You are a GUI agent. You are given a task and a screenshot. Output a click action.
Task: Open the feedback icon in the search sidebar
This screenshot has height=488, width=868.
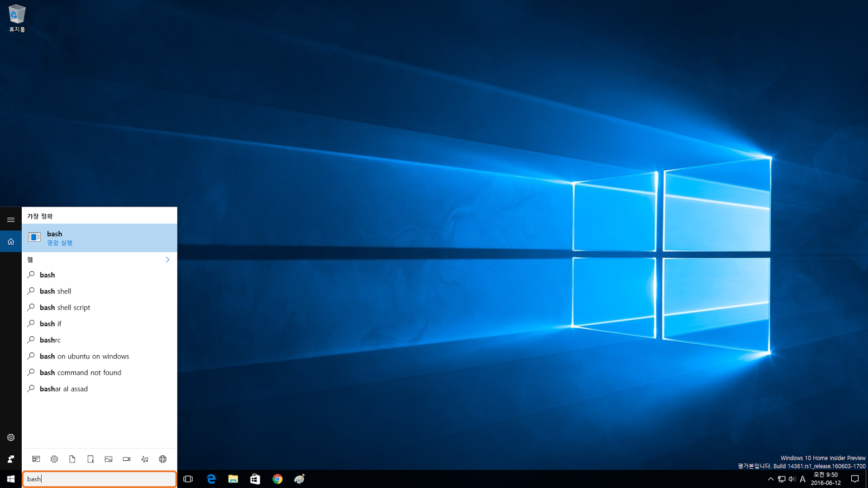point(10,459)
